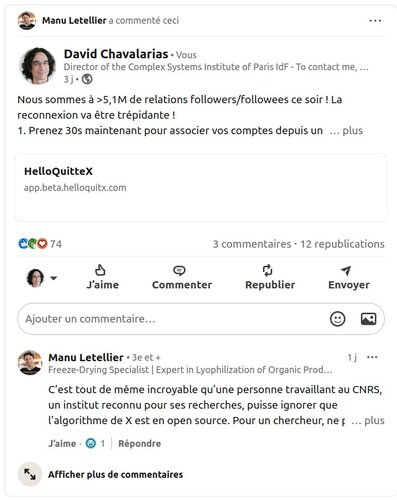Open the emoji picker in comment box
Viewport: 397px width, 500px height.
[337, 319]
